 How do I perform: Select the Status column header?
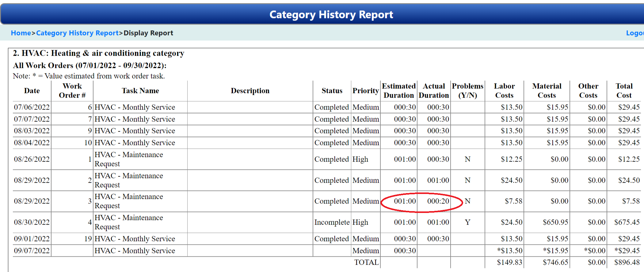pyautogui.click(x=332, y=91)
